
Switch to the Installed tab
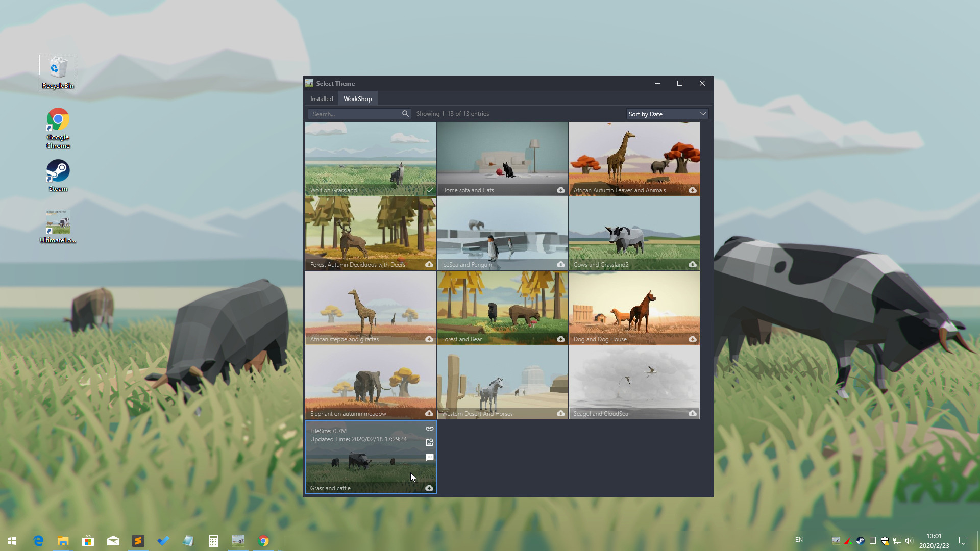tap(321, 98)
